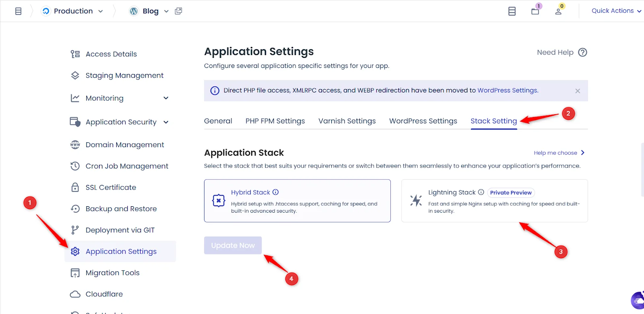Click the Cron Job Management clock icon

pyautogui.click(x=75, y=166)
